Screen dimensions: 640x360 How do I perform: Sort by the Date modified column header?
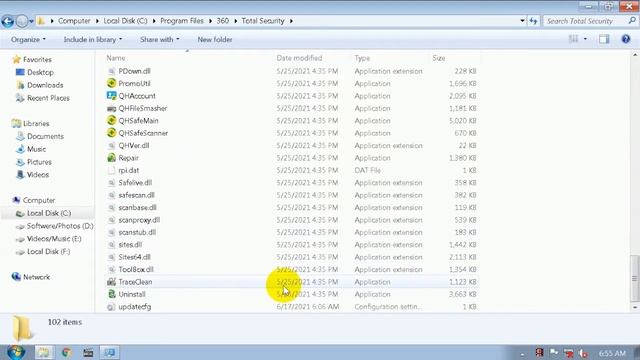[x=299, y=58]
